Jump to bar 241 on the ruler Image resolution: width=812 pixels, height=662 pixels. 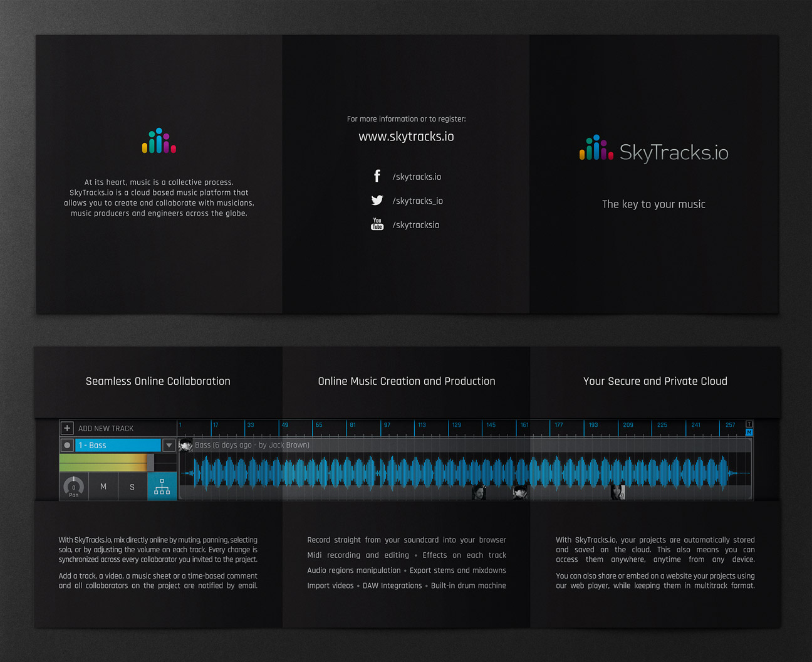coord(696,425)
